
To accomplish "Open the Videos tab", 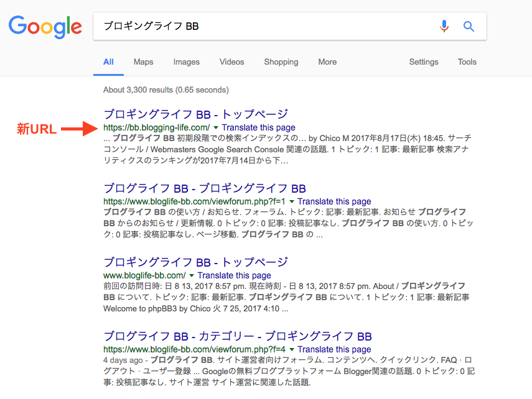I will (x=231, y=62).
